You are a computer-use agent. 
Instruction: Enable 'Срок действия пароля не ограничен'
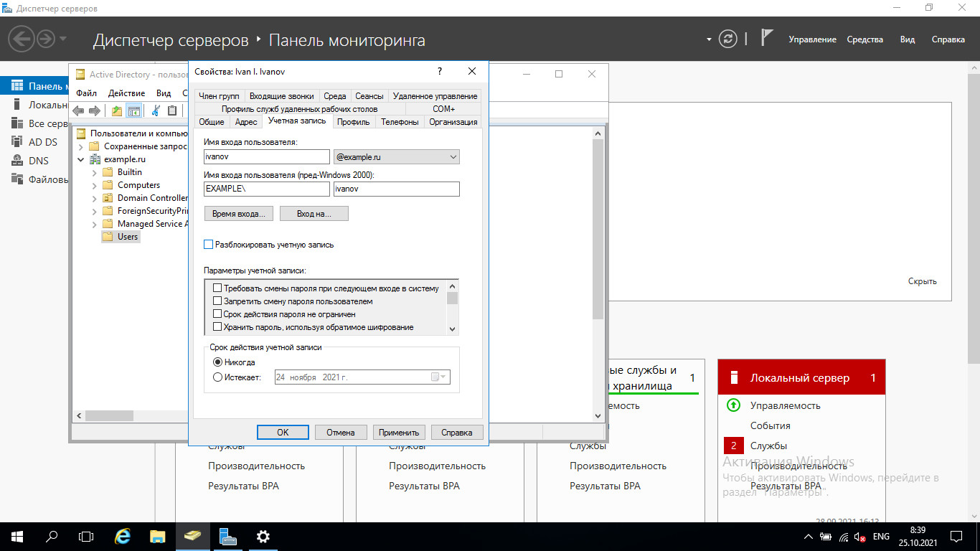tap(217, 314)
